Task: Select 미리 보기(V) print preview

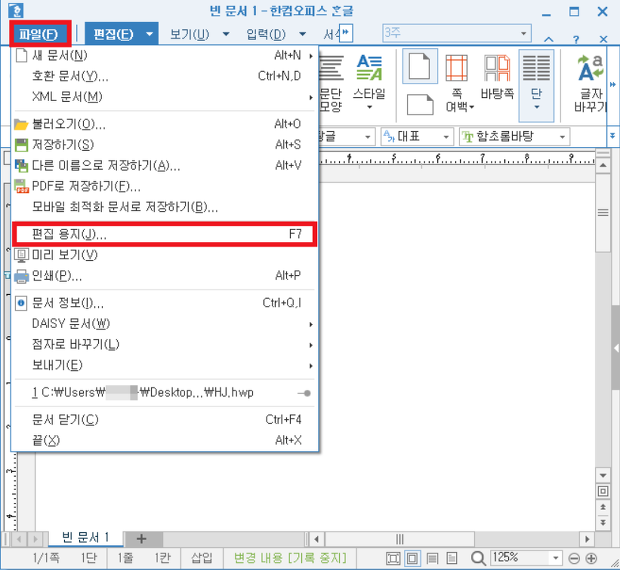Action: pos(164,255)
